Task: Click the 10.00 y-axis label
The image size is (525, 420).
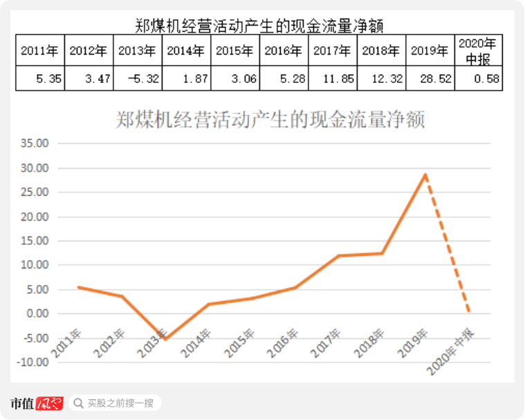Action: pyautogui.click(x=35, y=265)
